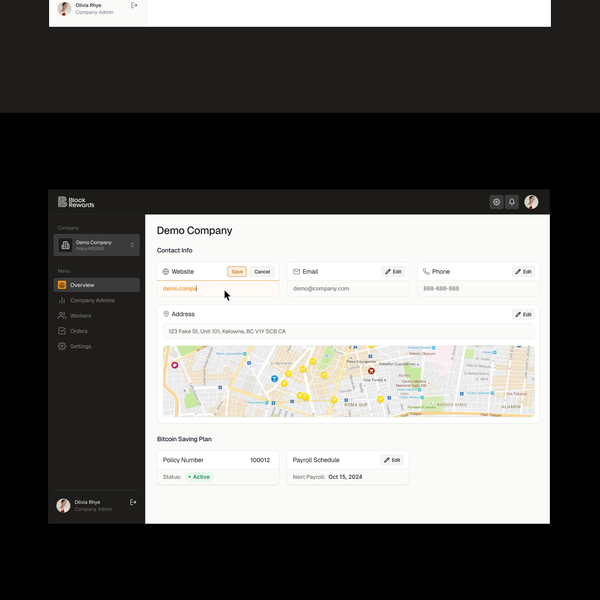The image size is (600, 600).
Task: Click the red shopping marker on map
Action: pos(371,370)
